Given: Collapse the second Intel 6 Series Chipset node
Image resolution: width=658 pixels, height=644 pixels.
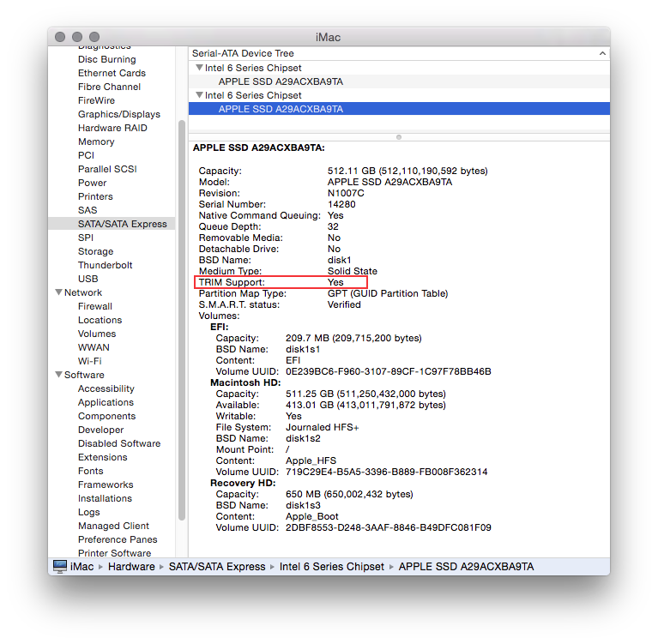Looking at the screenshot, I should [x=200, y=95].
